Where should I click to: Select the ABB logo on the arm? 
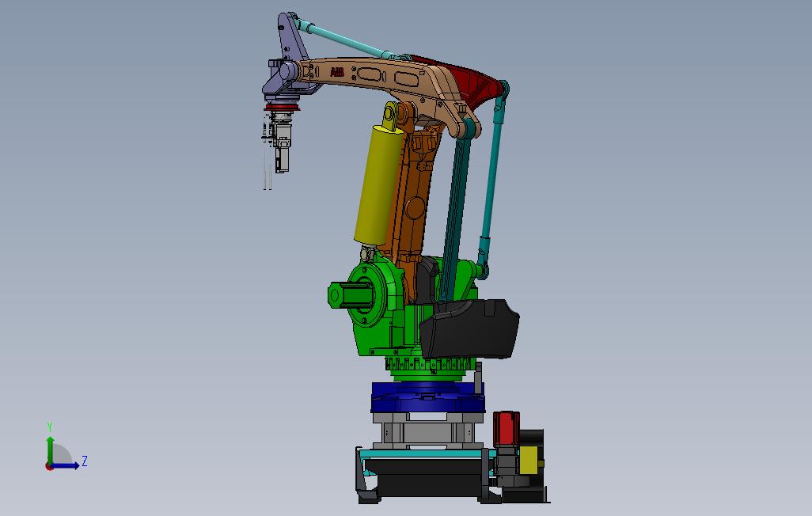337,72
